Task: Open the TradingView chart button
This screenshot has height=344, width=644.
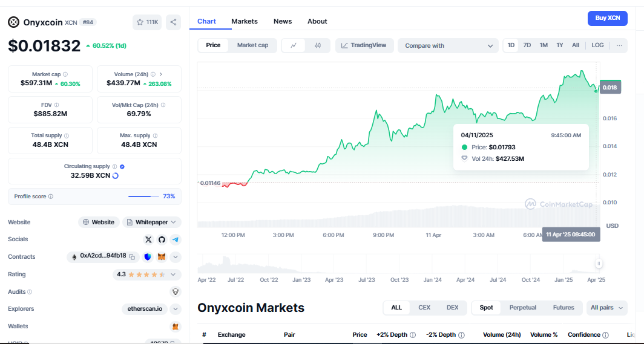Action: click(364, 45)
